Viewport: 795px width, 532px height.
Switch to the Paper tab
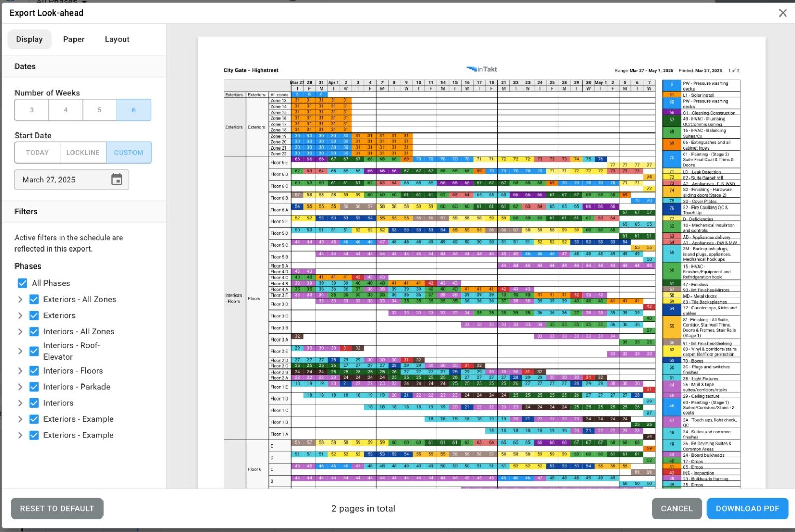(x=73, y=39)
